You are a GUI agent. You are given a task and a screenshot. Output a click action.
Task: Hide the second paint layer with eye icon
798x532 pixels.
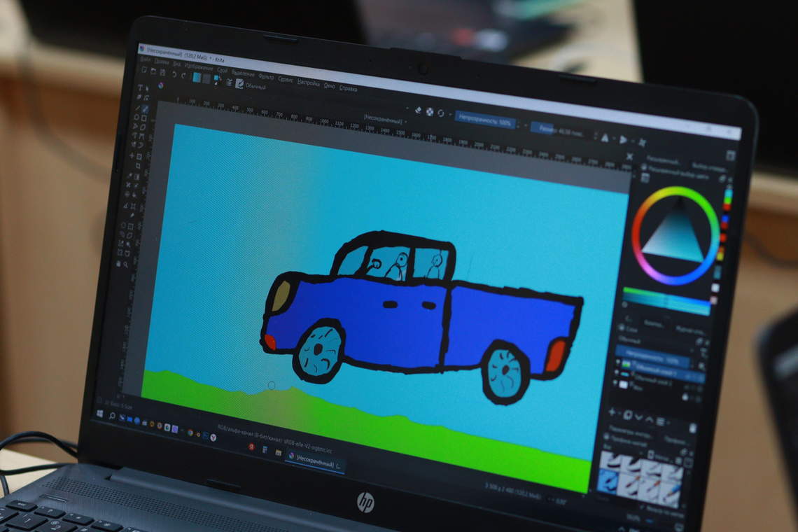[x=617, y=372]
